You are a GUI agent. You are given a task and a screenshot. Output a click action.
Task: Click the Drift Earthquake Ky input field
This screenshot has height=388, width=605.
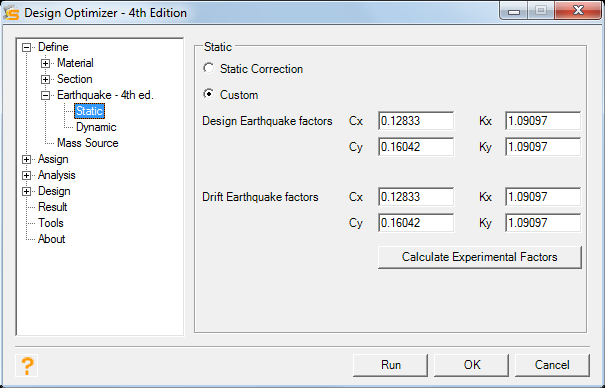543,223
